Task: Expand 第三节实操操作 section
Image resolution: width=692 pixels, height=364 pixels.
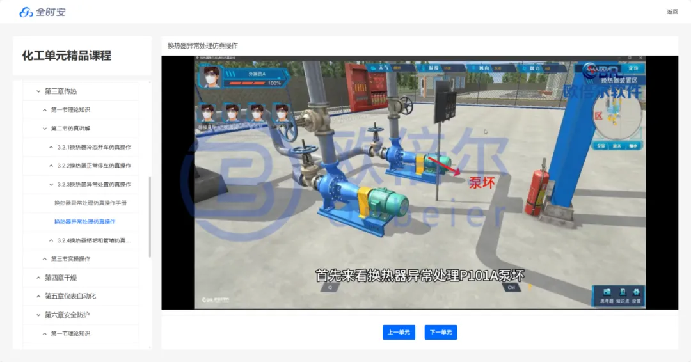Action: (45, 259)
